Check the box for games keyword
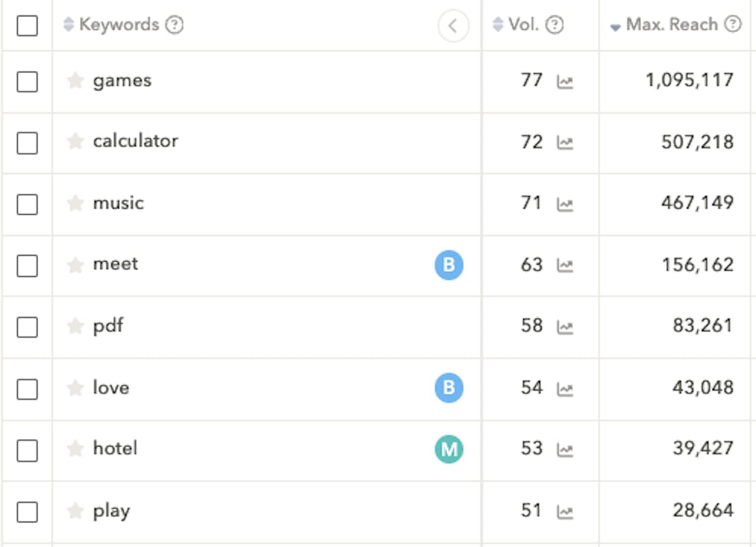The width and height of the screenshot is (756, 547). (27, 81)
